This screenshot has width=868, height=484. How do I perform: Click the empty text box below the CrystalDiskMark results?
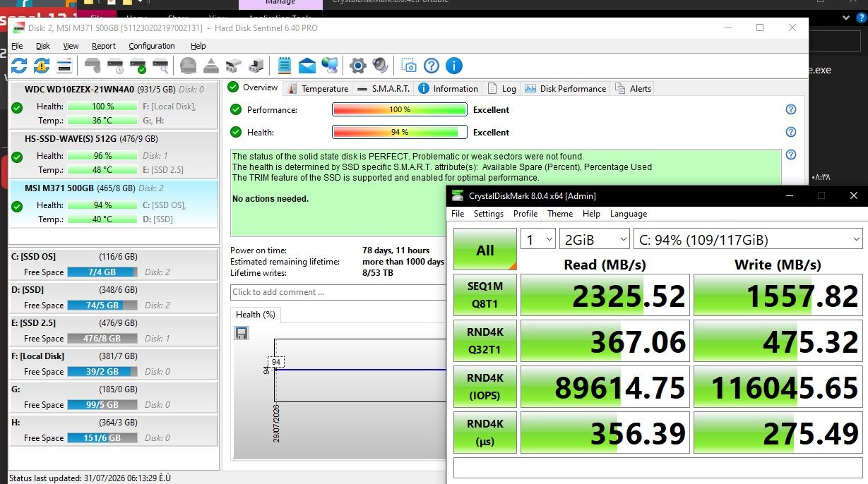click(658, 468)
